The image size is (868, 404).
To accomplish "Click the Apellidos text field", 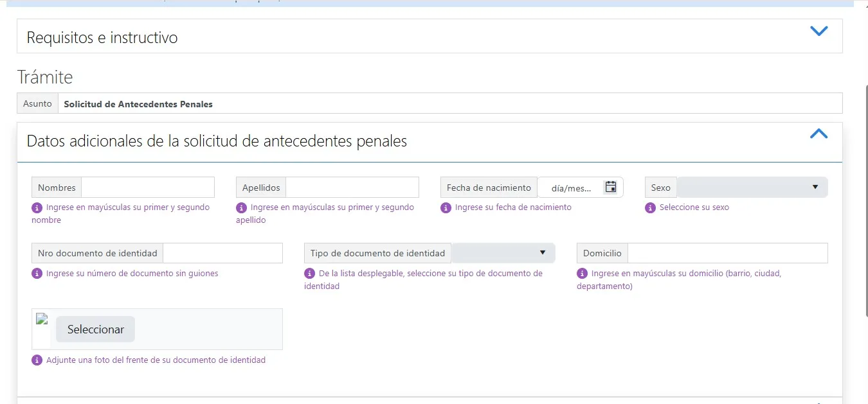I will (352, 188).
